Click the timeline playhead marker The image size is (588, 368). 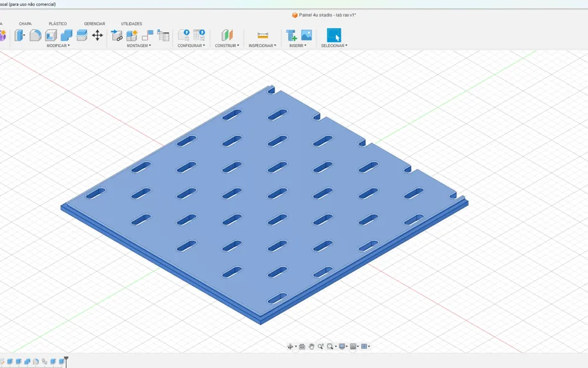click(66, 361)
